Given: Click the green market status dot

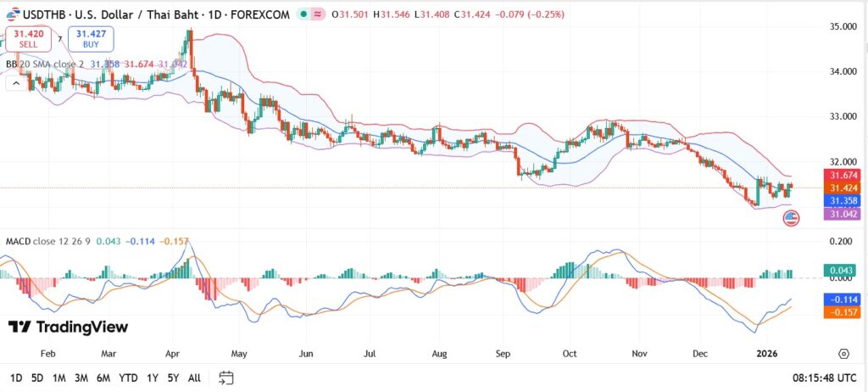Looking at the screenshot, I should (x=303, y=14).
